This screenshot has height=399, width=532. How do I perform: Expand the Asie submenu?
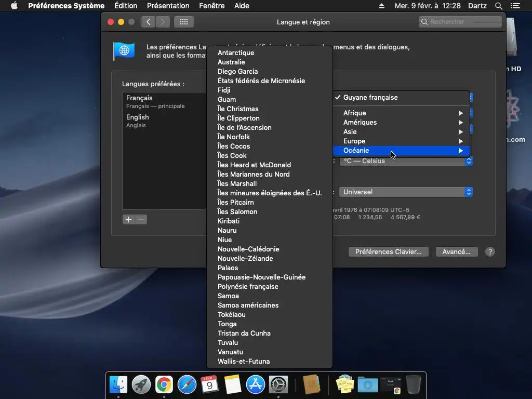coord(402,131)
